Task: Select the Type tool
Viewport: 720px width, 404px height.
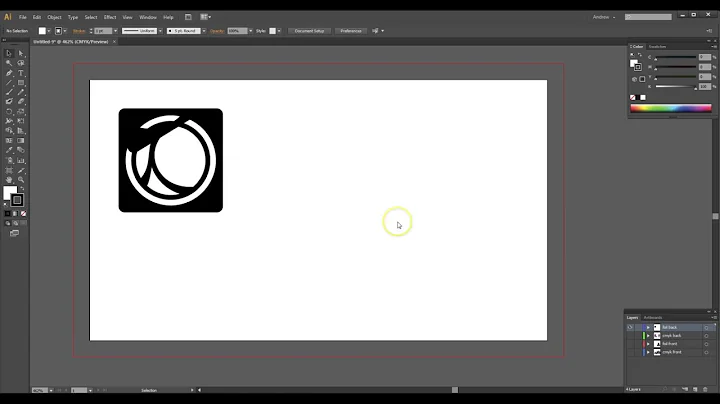Action: [21, 73]
